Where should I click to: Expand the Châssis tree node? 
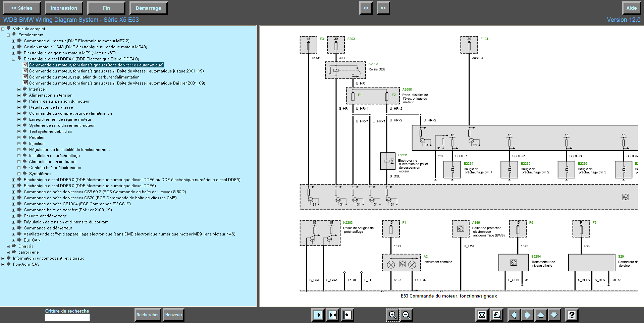[8, 246]
